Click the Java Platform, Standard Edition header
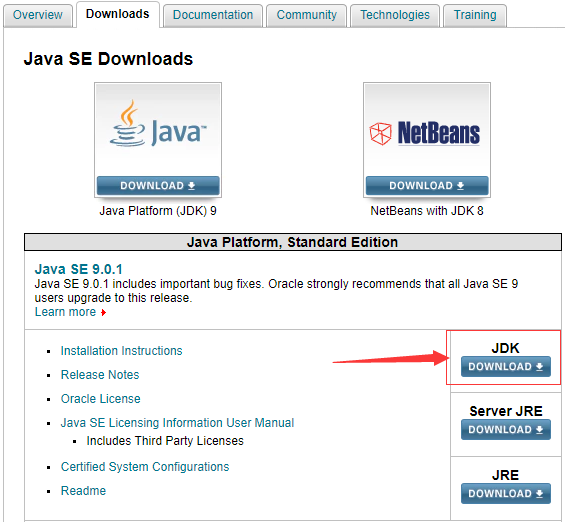This screenshot has width=565, height=522. pos(292,242)
